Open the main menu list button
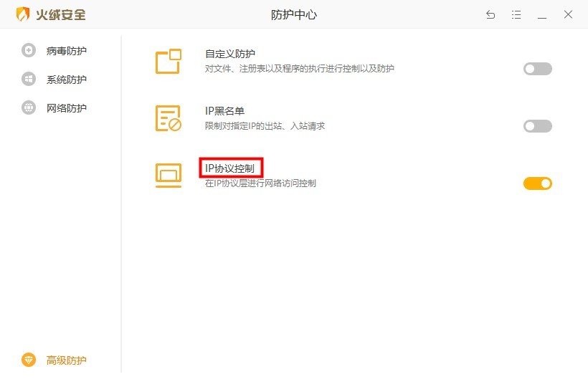Screen dimensions: 588x387 coord(516,14)
